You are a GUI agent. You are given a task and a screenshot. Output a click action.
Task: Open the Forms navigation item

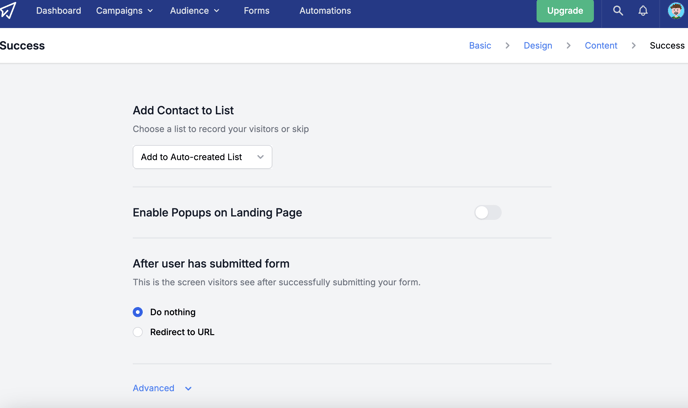click(x=257, y=11)
